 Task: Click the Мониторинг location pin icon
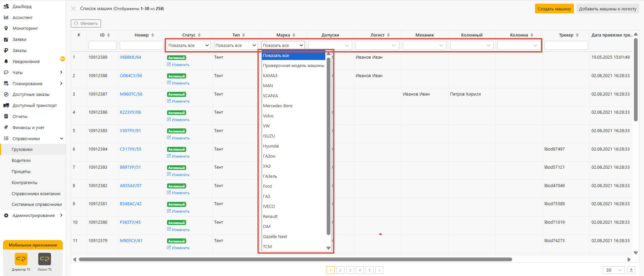6,29
